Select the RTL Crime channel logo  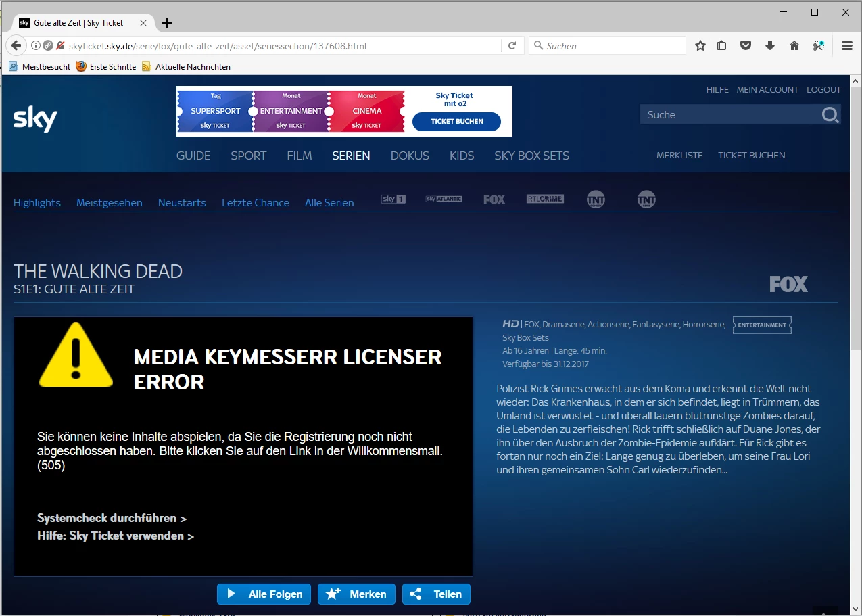545,199
